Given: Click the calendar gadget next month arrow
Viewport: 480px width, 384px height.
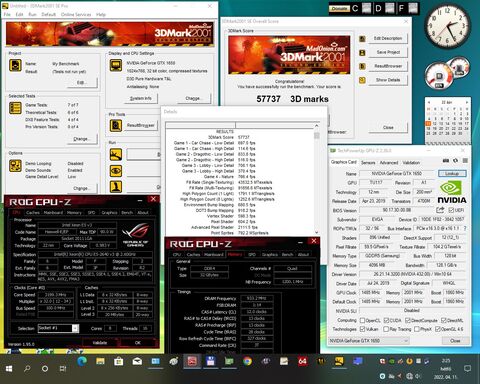Looking at the screenshot, I should [x=467, y=102].
